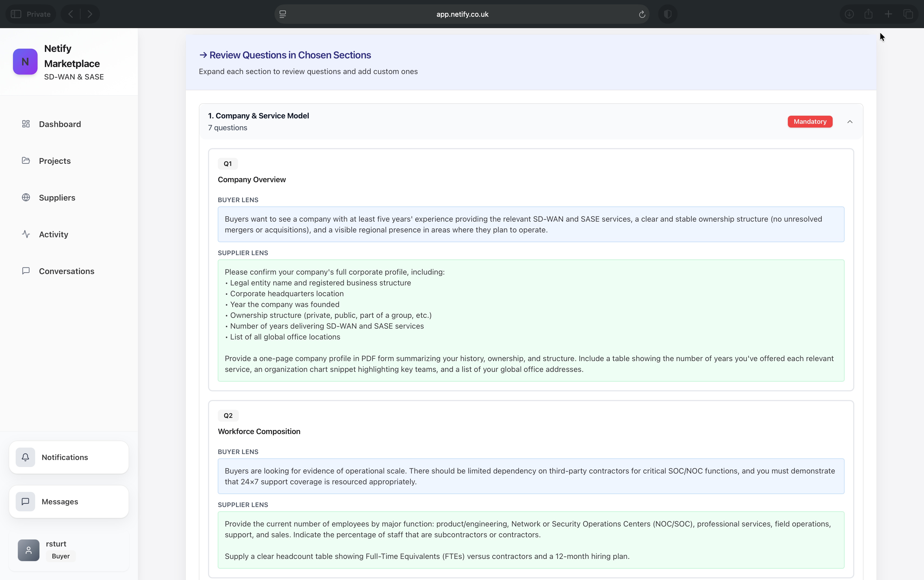Open the Share menu in Safari

pyautogui.click(x=869, y=14)
